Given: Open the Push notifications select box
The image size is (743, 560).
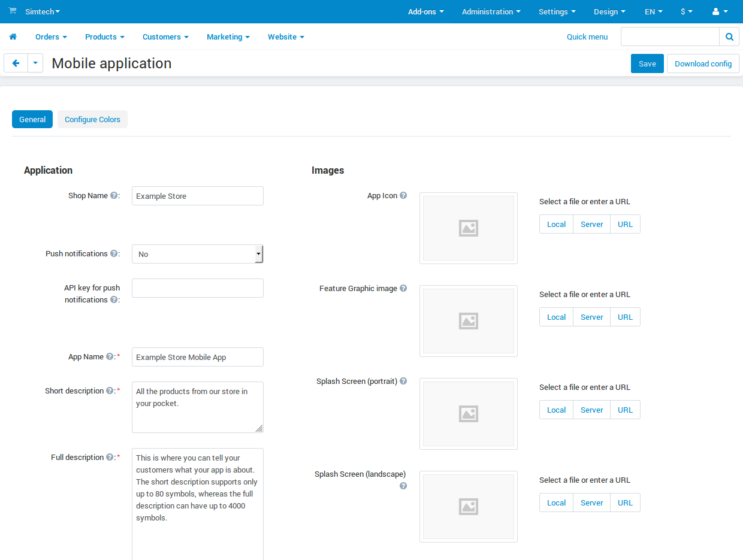Looking at the screenshot, I should 197,254.
